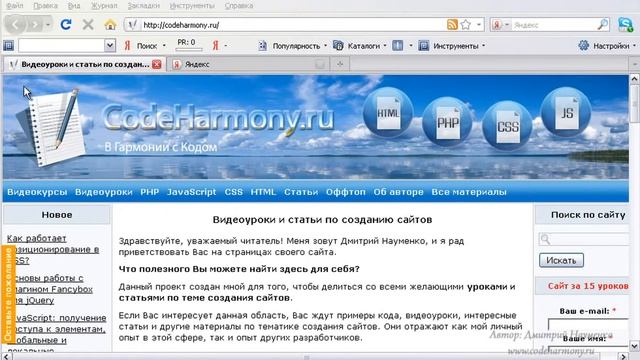Click the RSS feed icon in address bar
640x360 pixels.
coord(452,25)
